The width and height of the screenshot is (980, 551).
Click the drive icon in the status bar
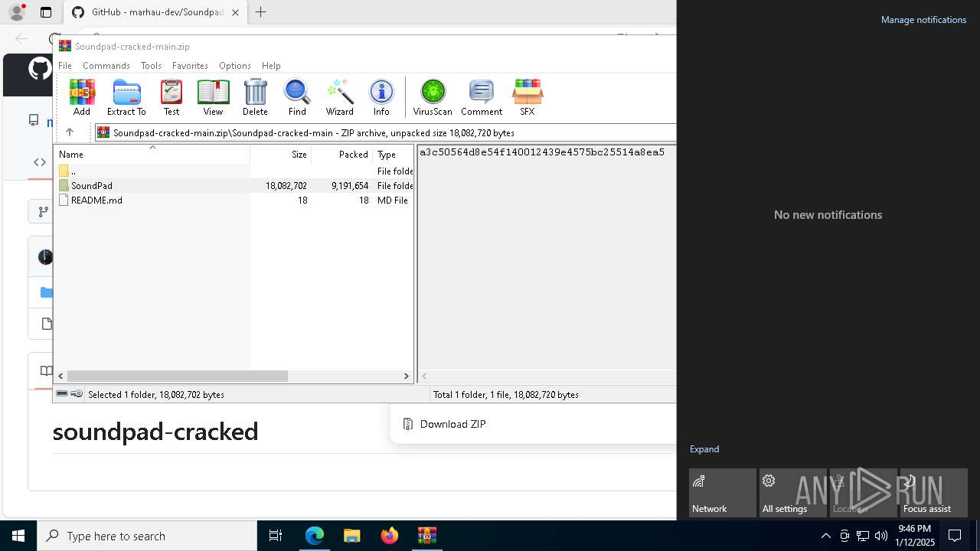point(62,394)
